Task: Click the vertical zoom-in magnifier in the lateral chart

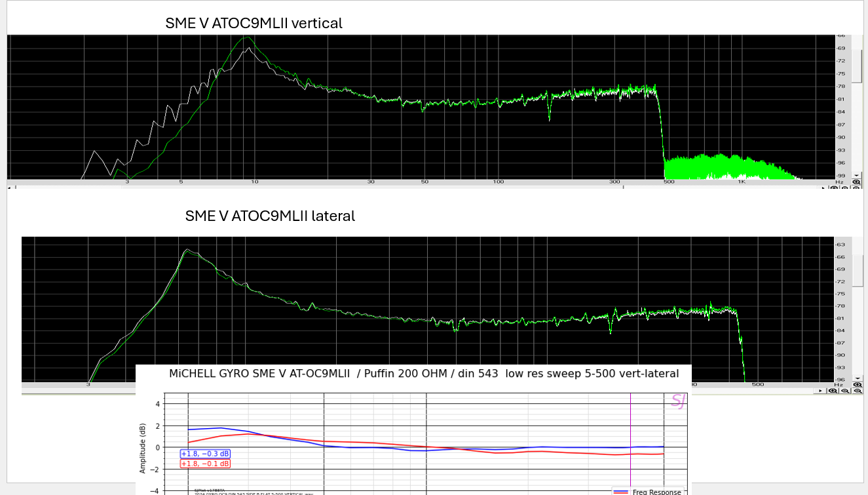Action: [x=858, y=385]
